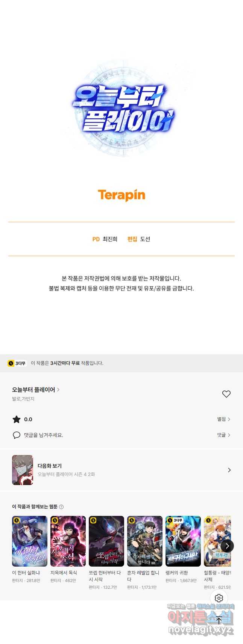Advance recommended webtoons carousel arrow

(227, 546)
